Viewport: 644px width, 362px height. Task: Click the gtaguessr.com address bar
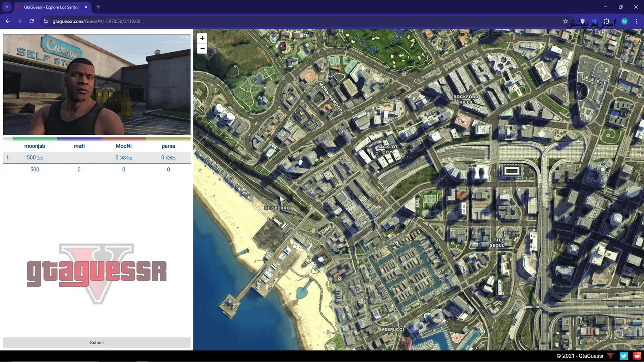tap(302, 21)
